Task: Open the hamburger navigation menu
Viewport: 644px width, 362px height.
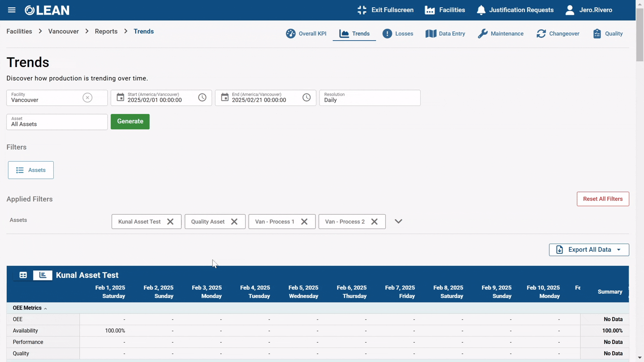Action: [x=12, y=10]
